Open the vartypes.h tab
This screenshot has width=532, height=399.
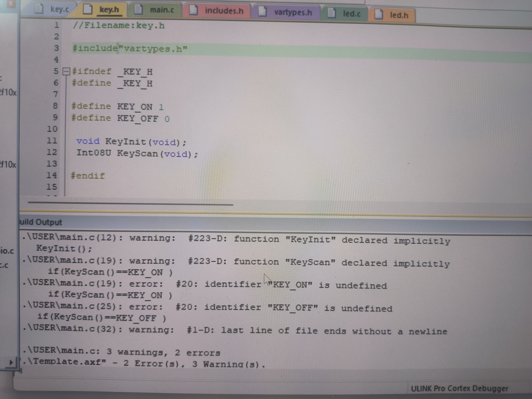point(293,12)
